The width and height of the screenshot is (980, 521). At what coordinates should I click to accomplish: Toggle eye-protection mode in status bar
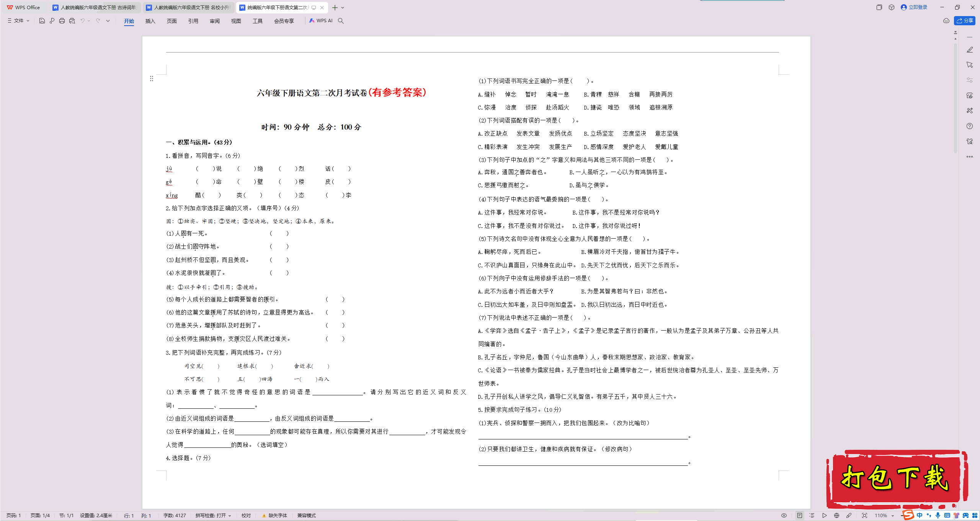coord(784,516)
